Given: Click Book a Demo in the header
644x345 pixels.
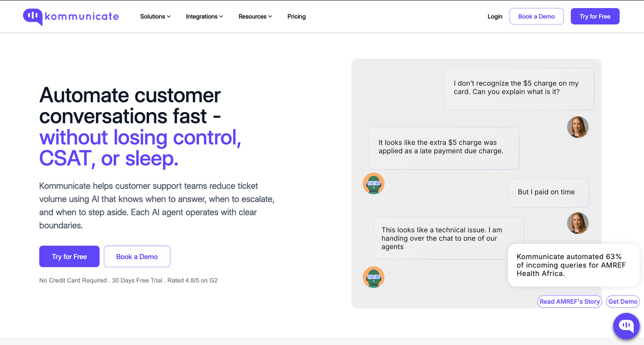Looking at the screenshot, I should [537, 16].
